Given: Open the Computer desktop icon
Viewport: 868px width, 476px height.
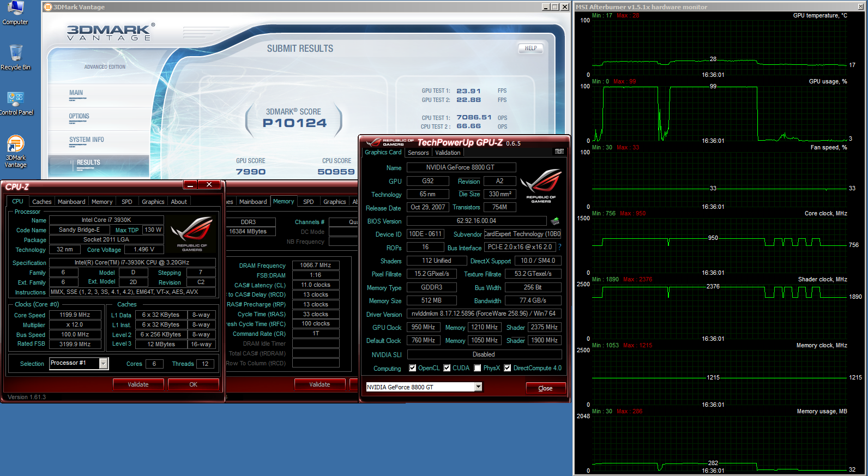Looking at the screenshot, I should click(x=15, y=13).
